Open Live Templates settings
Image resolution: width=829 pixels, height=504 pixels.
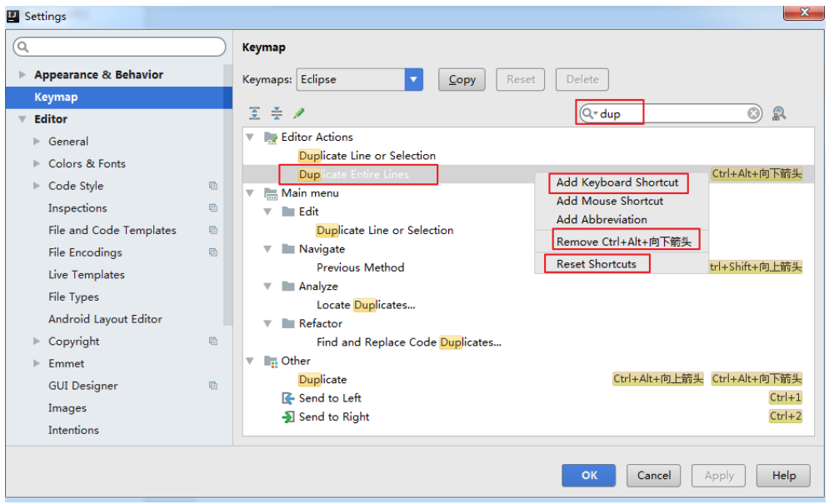(x=87, y=274)
